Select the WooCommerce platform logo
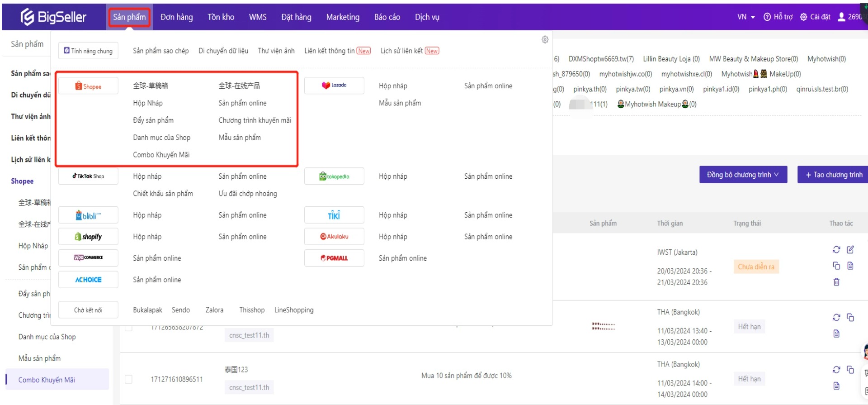Viewport: 868px width, 405px height. pos(88,258)
